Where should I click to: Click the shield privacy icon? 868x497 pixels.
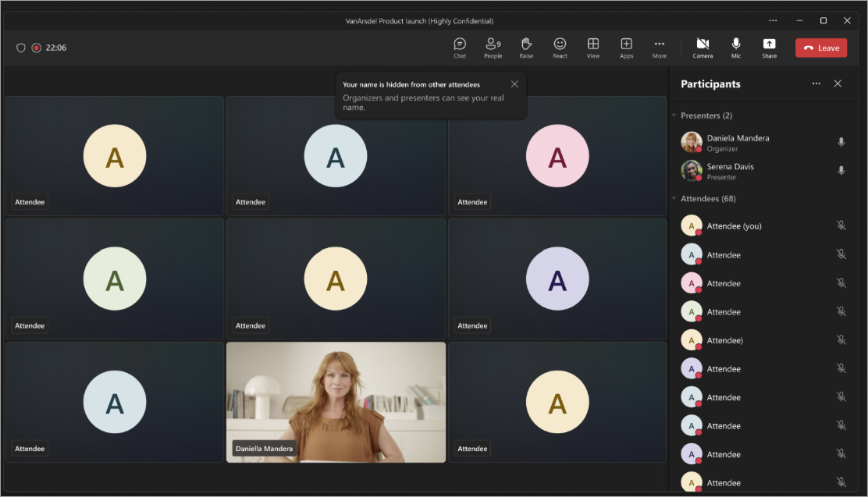click(x=21, y=48)
